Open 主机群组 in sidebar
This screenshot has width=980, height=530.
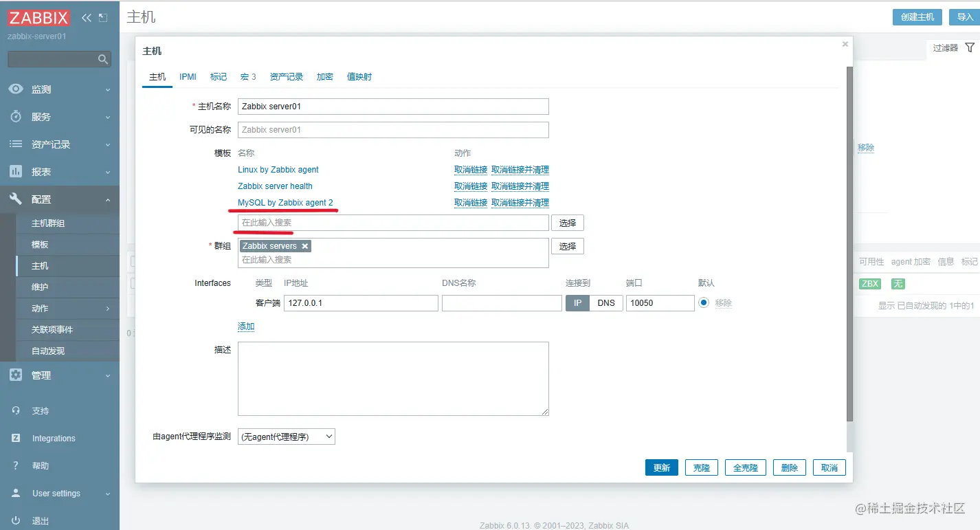48,223
